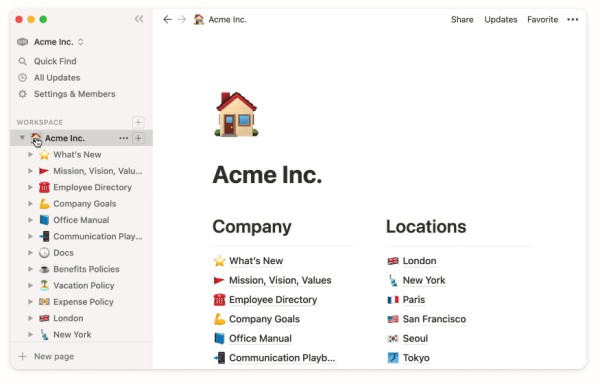Open Employee Directory link in main page
600x384 pixels.
pos(273,300)
